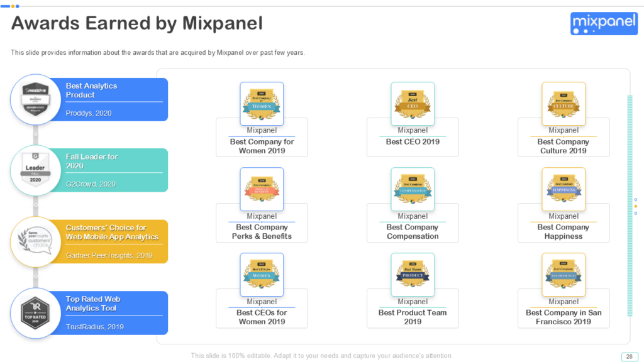Select the TrustRadius, 2019 text
The image size is (644, 362).
point(95,327)
